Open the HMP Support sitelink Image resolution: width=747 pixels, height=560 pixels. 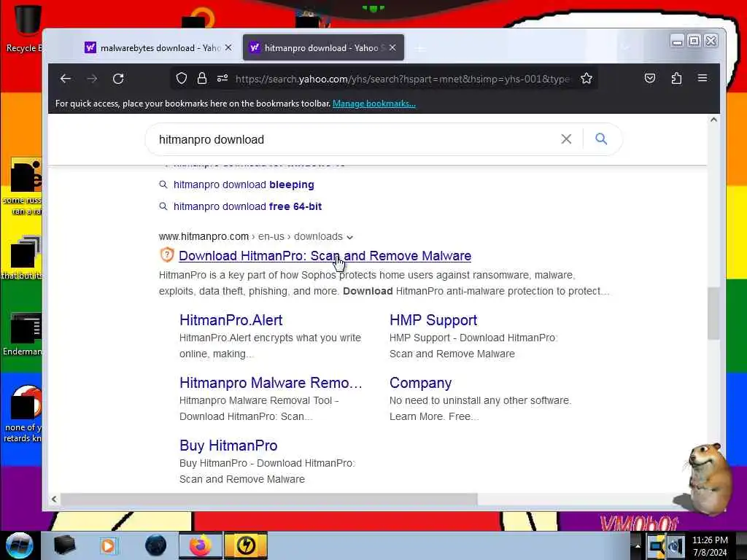click(x=433, y=320)
